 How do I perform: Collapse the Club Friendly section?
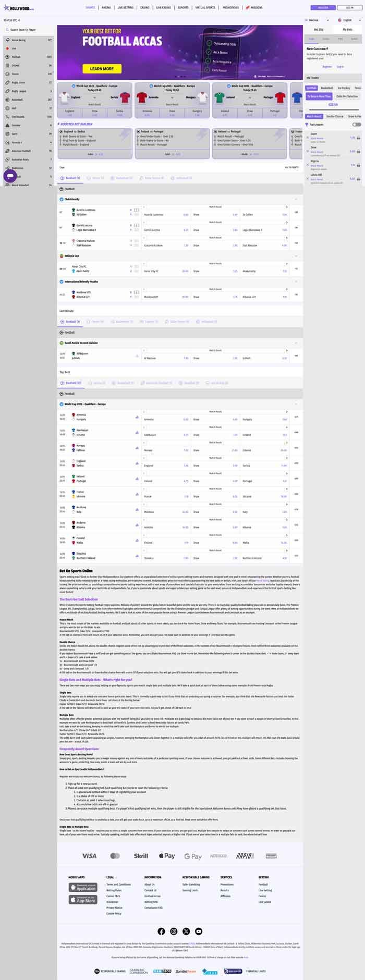tap(296, 199)
